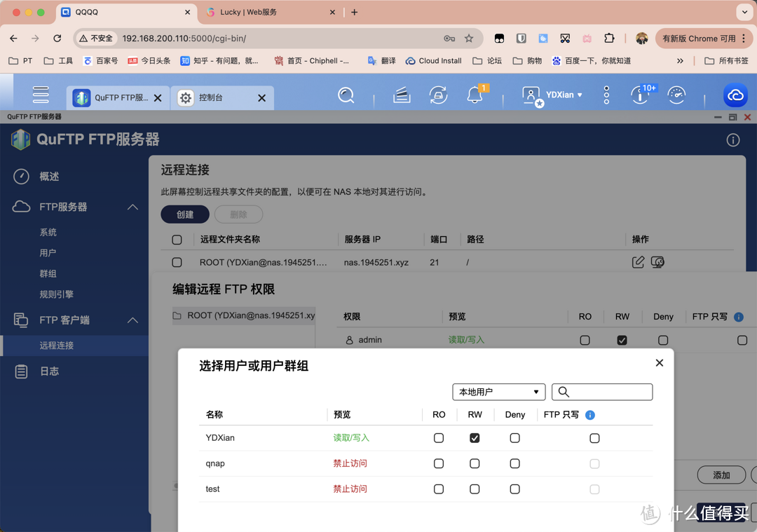757x532 pixels.
Task: Select 日志 in the sidebar
Action: click(x=49, y=371)
